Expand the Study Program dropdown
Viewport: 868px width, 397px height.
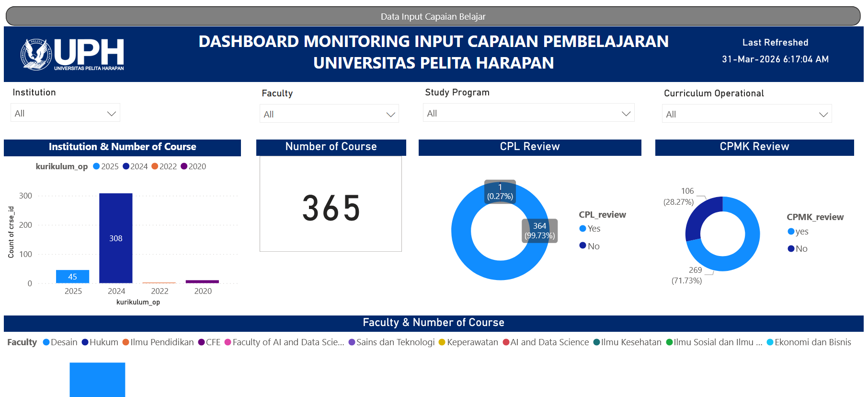[x=528, y=113]
